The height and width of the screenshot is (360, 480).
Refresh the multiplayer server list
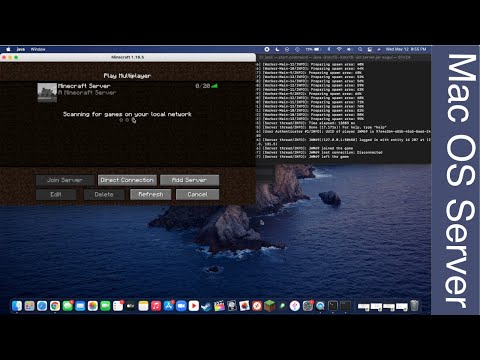tap(151, 194)
